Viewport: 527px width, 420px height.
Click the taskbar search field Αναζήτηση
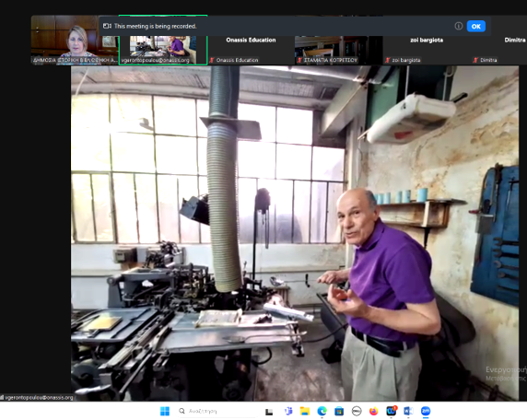point(217,411)
